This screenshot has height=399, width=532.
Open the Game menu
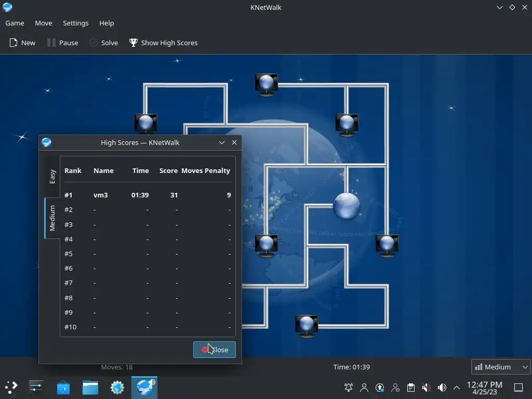[15, 23]
